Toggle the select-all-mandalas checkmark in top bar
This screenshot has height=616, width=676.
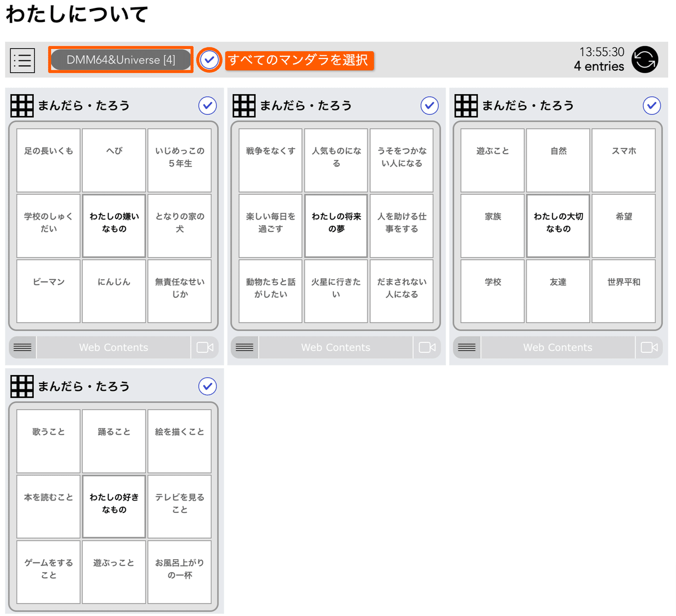(x=210, y=60)
